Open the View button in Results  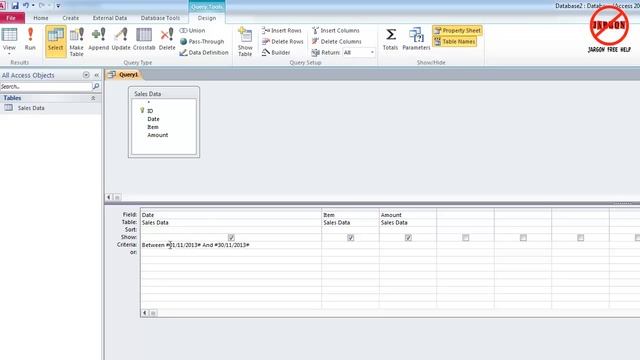click(x=9, y=39)
